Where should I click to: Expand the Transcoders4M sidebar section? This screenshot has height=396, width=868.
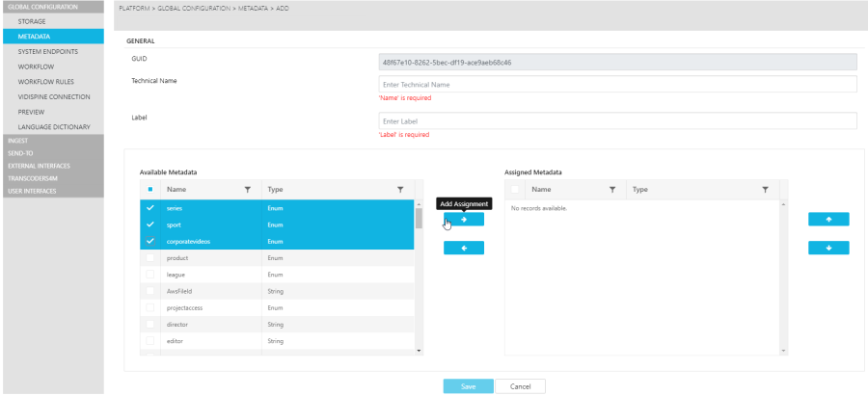click(33, 178)
